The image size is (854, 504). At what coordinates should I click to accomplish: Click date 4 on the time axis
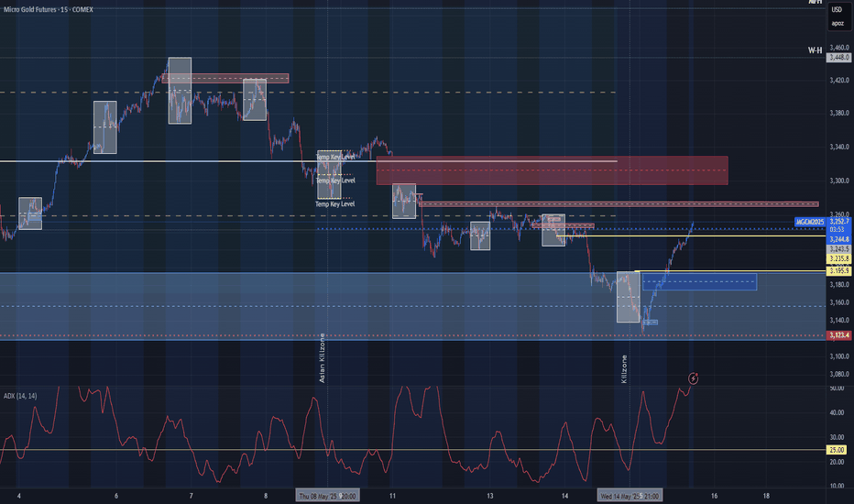click(x=19, y=496)
